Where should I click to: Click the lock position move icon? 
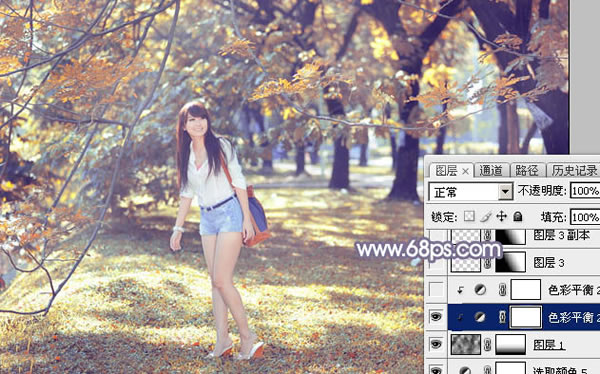pos(501,216)
